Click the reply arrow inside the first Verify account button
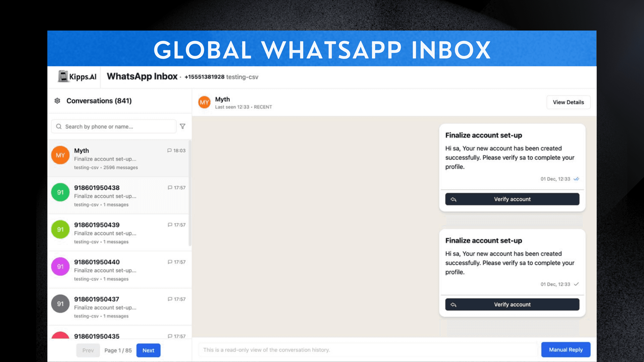 (453, 199)
